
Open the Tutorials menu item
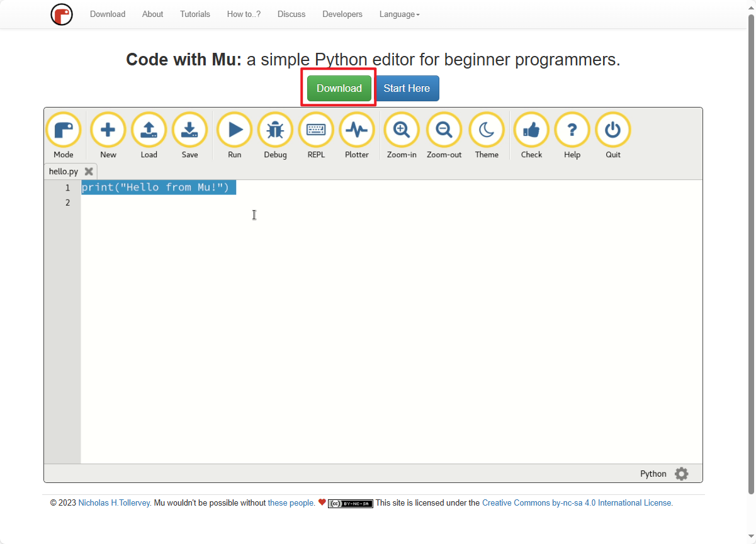point(195,14)
